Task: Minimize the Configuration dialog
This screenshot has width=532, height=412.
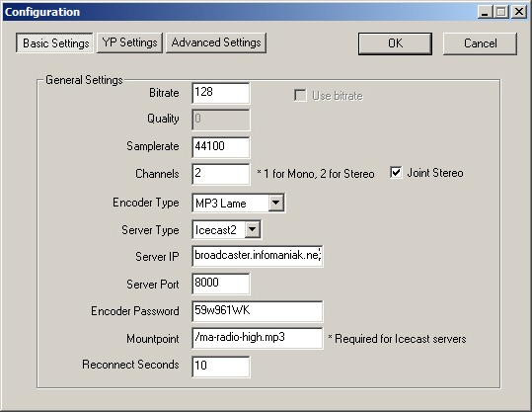Action: pos(486,12)
